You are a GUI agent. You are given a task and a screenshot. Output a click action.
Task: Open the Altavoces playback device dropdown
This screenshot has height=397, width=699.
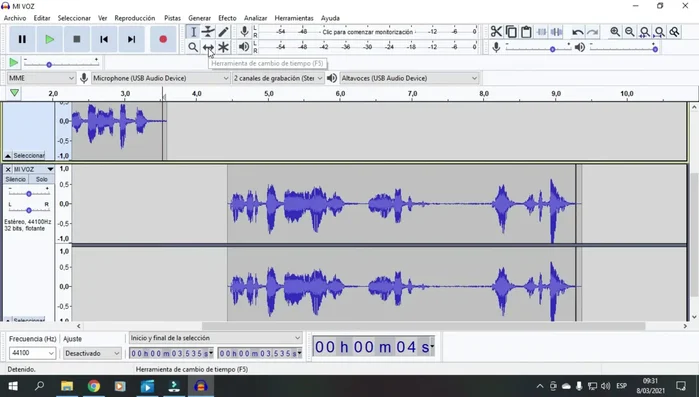coord(409,78)
